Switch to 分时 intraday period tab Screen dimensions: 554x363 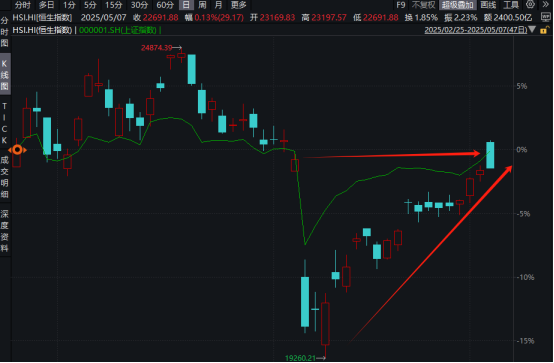[x=23, y=5]
